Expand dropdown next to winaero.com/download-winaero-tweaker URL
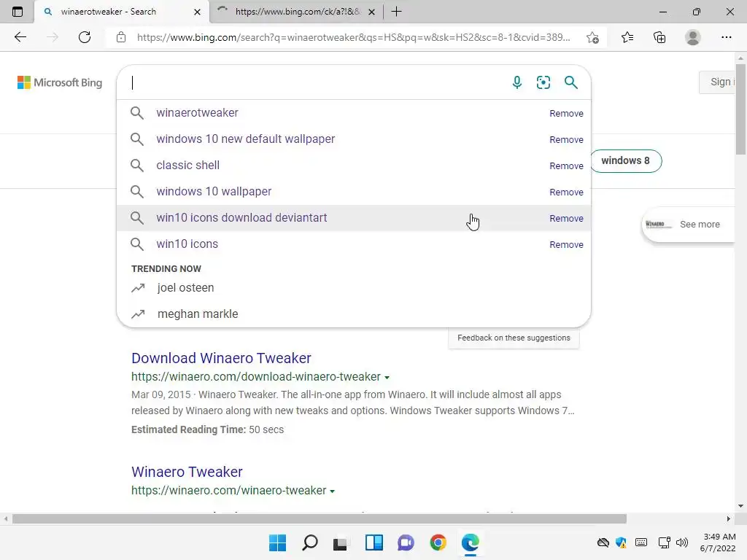The width and height of the screenshot is (747, 560). pyautogui.click(x=387, y=377)
